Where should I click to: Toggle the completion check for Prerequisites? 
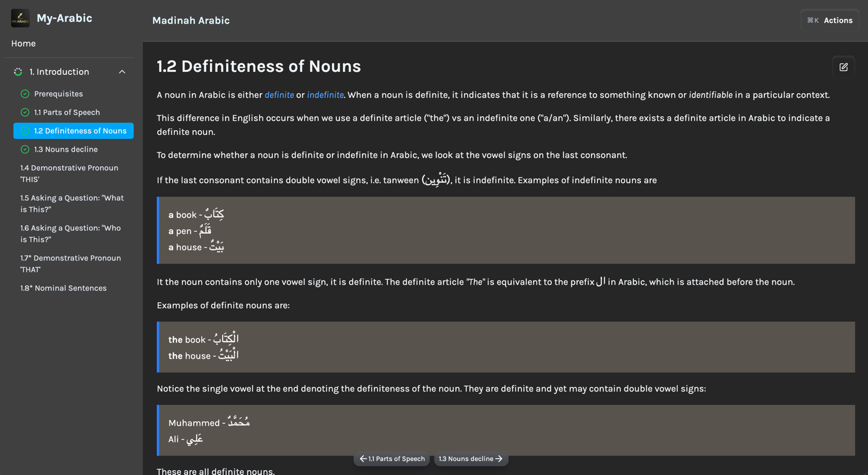point(24,93)
